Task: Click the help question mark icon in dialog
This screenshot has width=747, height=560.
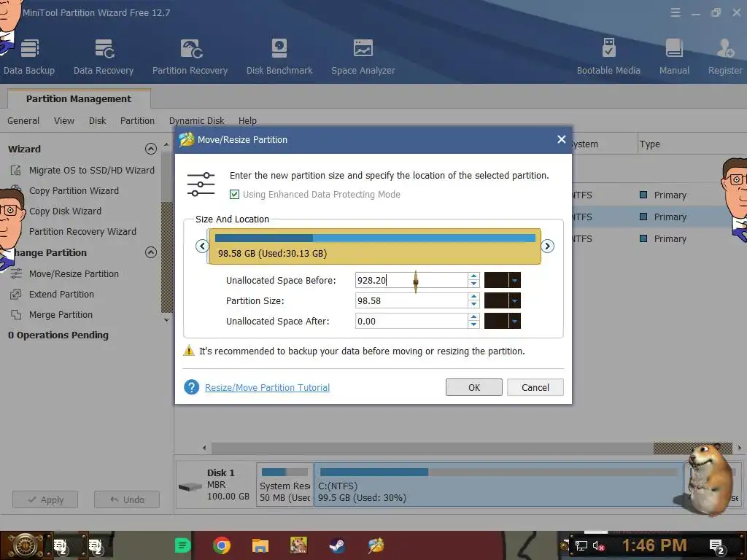Action: [x=192, y=387]
